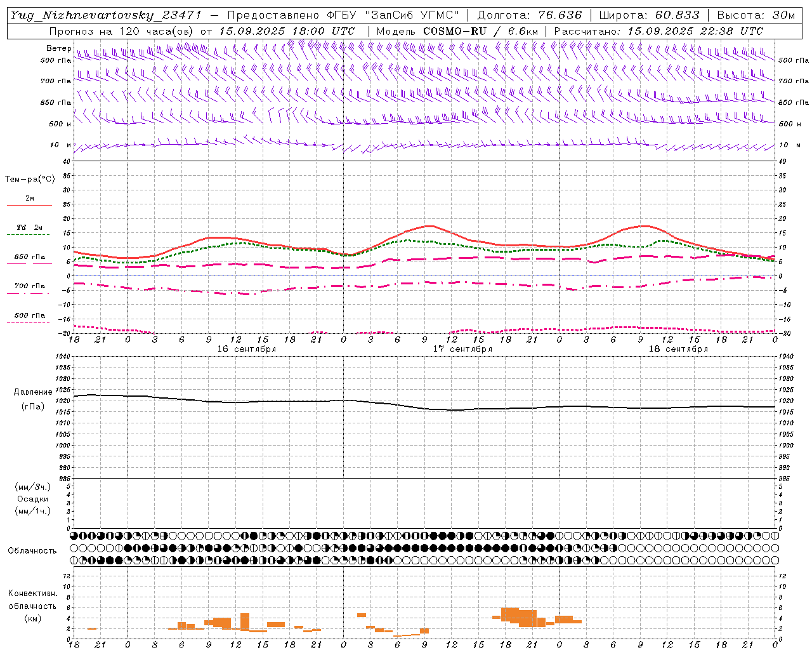Click the Ветер wind panel label

pyautogui.click(x=58, y=48)
